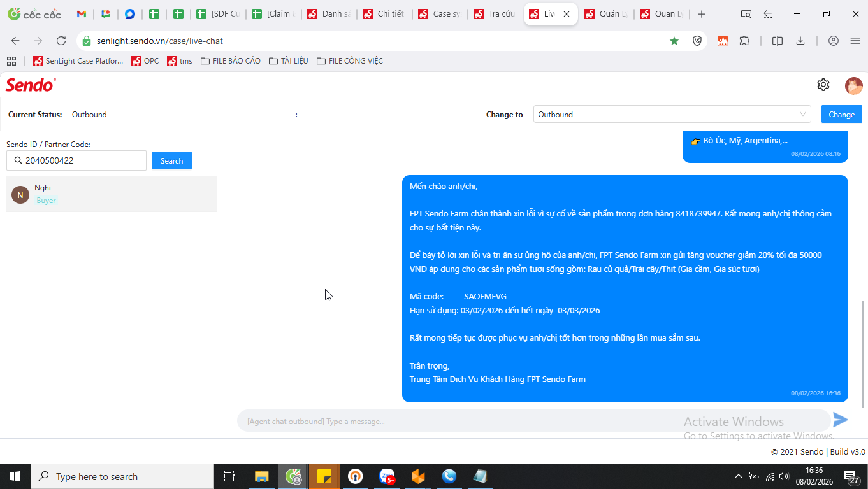Switch to the SDF Cu tab
The height and width of the screenshot is (489, 868).
(219, 14)
